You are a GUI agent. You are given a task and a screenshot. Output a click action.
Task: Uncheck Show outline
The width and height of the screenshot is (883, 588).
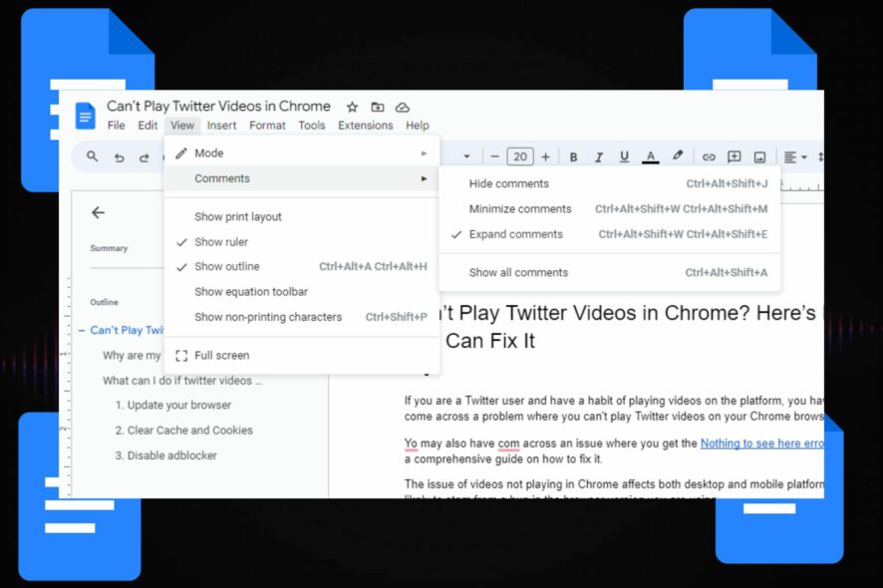[x=302, y=266]
